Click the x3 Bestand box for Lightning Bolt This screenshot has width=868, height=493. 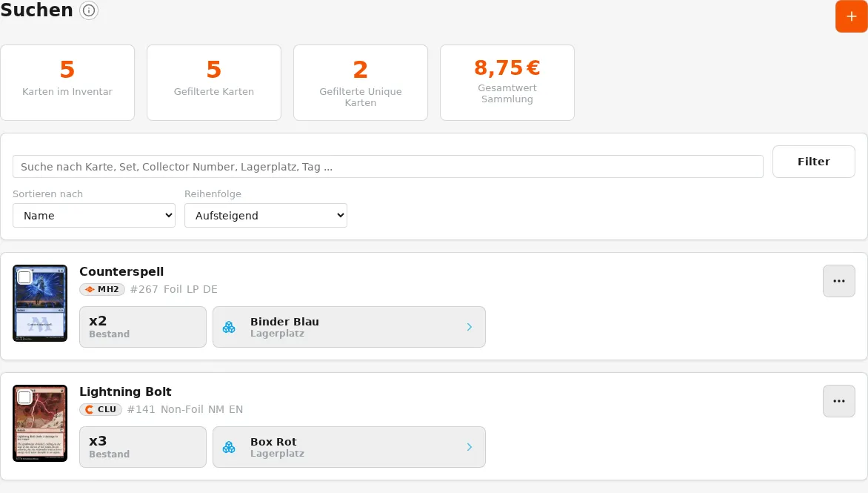tap(143, 447)
